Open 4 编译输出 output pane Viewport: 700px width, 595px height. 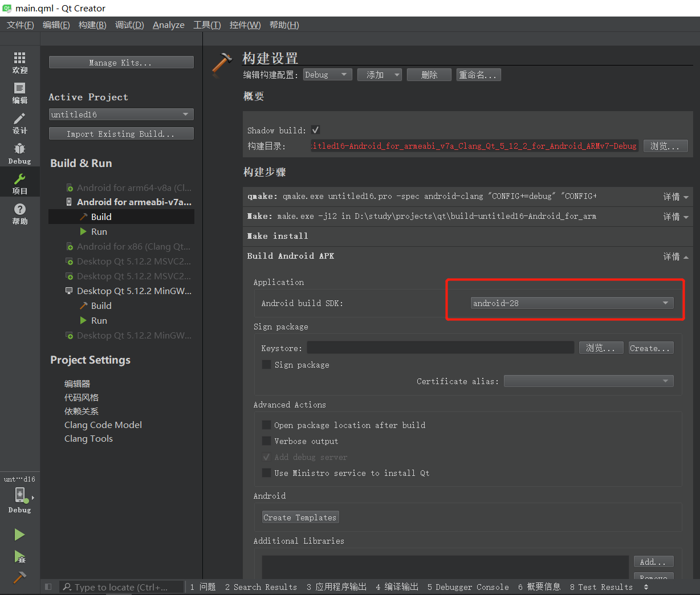(397, 587)
